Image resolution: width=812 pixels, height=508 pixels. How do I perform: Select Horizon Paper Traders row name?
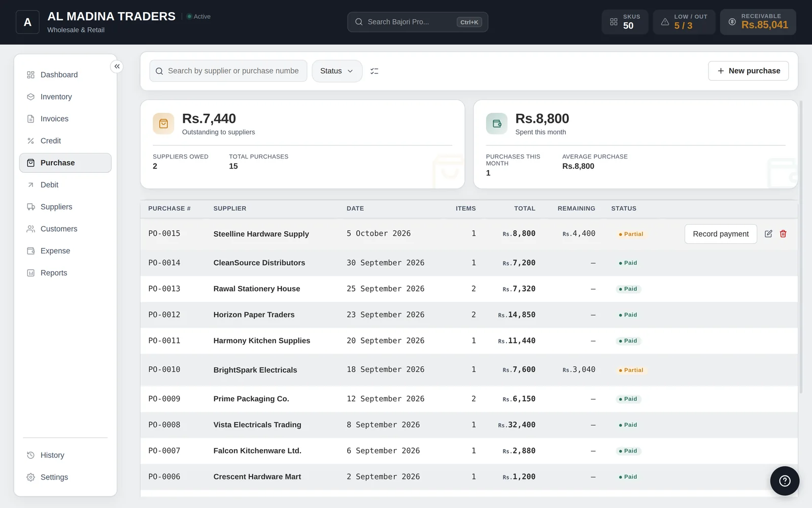click(254, 315)
